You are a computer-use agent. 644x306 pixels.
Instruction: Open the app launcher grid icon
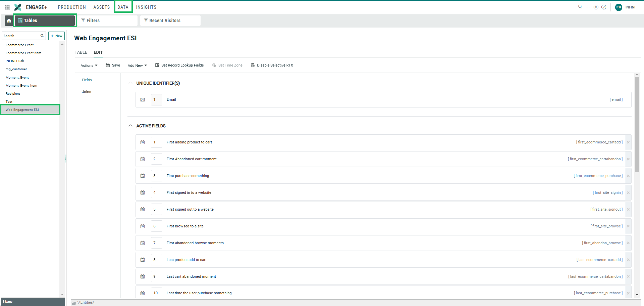pyautogui.click(x=7, y=7)
